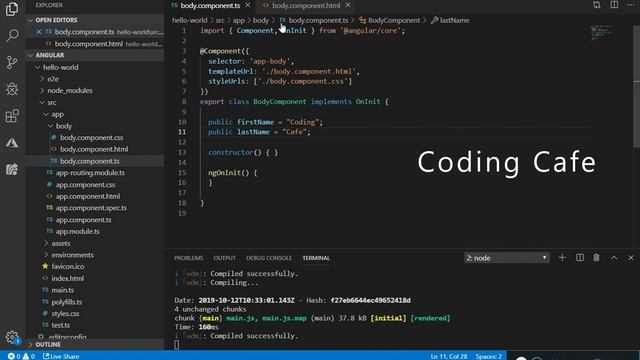Start Live Share from status bar
The width and height of the screenshot is (640, 360).
click(61, 356)
